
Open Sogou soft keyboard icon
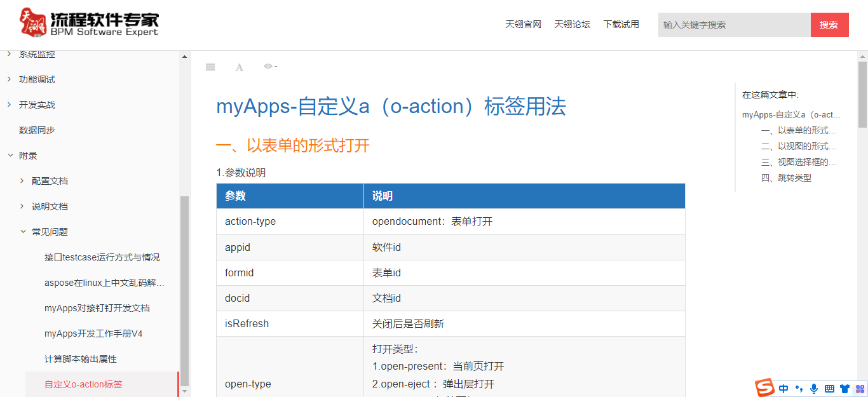829,389
